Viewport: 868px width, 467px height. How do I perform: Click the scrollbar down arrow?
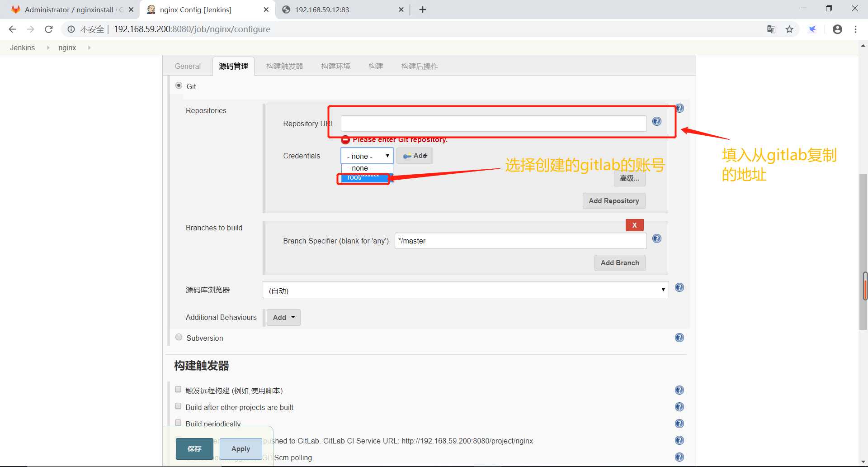pos(863,462)
